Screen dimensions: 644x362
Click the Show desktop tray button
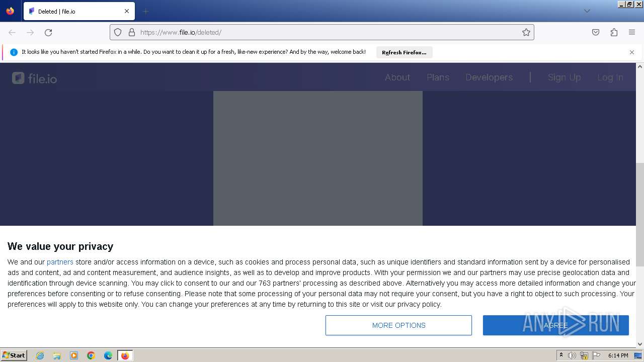(638, 355)
